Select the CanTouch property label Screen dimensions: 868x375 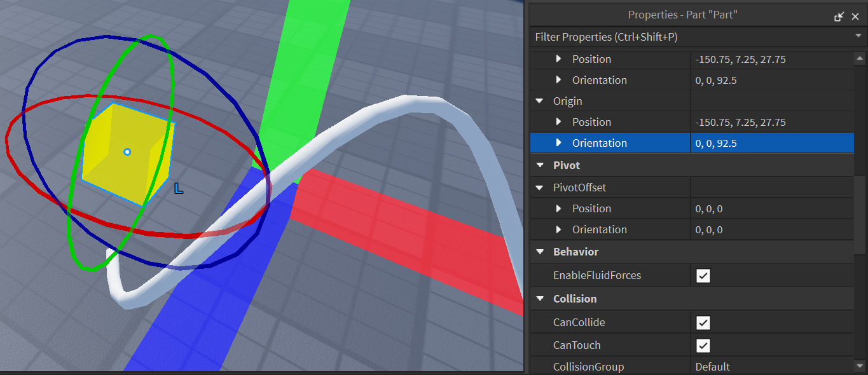(x=577, y=345)
